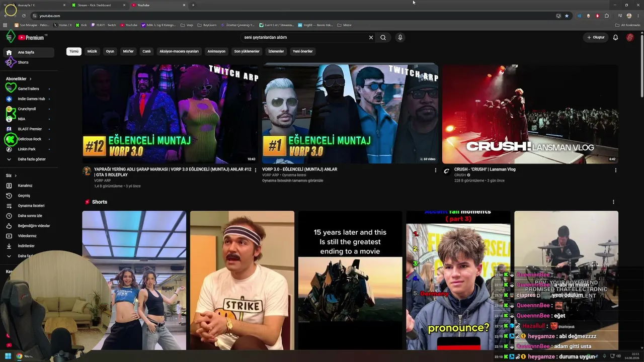Run the search with the magnifier button

click(x=383, y=37)
